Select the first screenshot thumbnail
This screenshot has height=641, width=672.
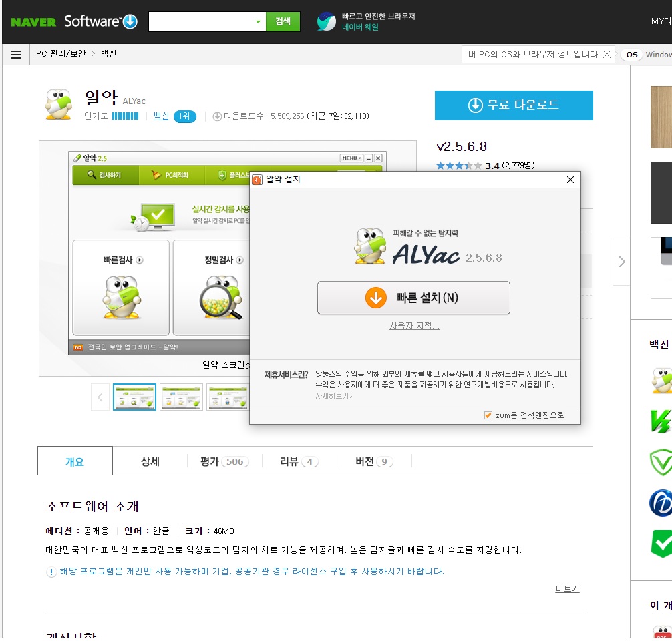coord(134,397)
